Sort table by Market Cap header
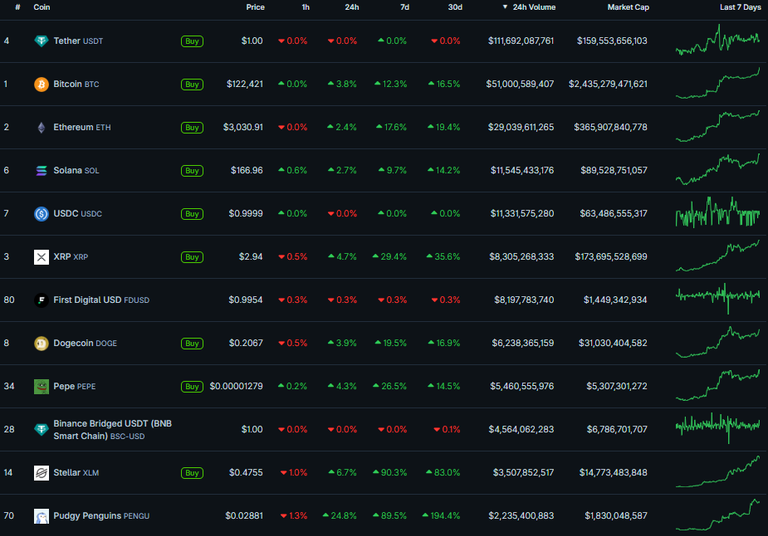The image size is (768, 536). click(628, 7)
